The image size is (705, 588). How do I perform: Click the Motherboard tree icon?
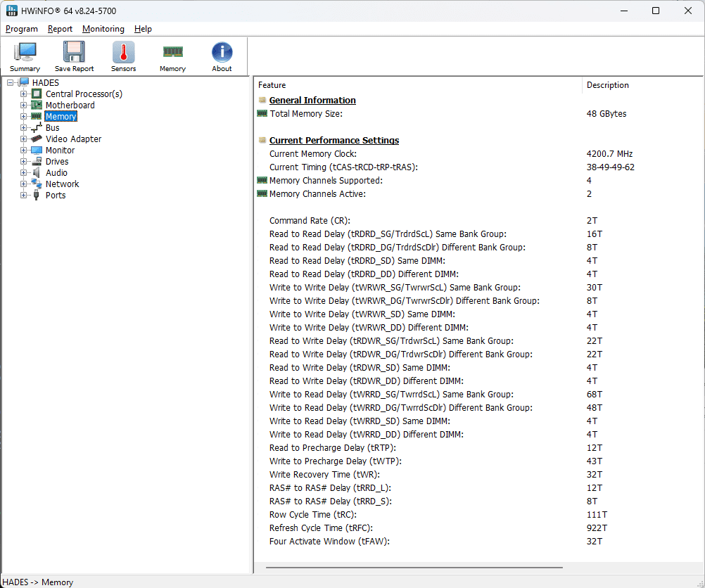tap(37, 106)
